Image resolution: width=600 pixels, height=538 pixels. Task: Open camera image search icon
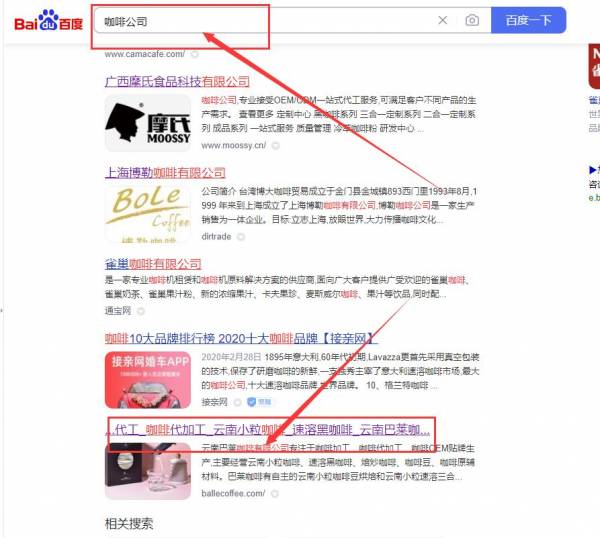click(472, 20)
